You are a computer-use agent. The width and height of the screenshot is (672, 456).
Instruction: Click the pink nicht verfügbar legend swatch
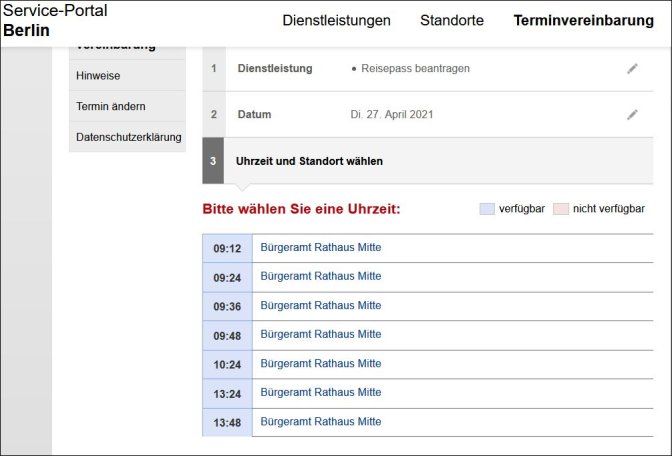click(x=561, y=209)
